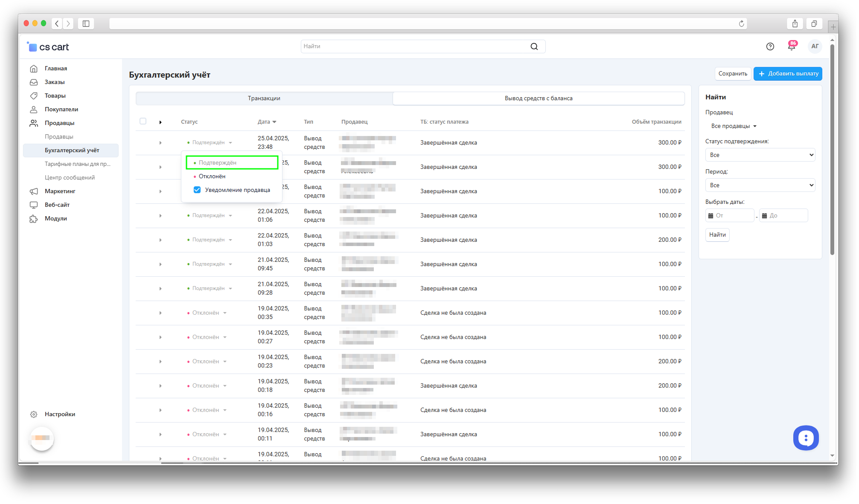
Task: Open Статус подтверждения dropdown
Action: coord(760,155)
